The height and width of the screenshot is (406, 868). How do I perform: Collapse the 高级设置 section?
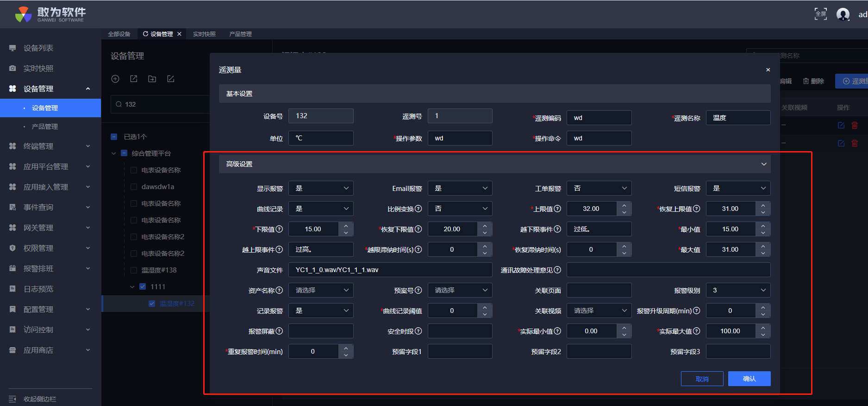click(x=763, y=164)
